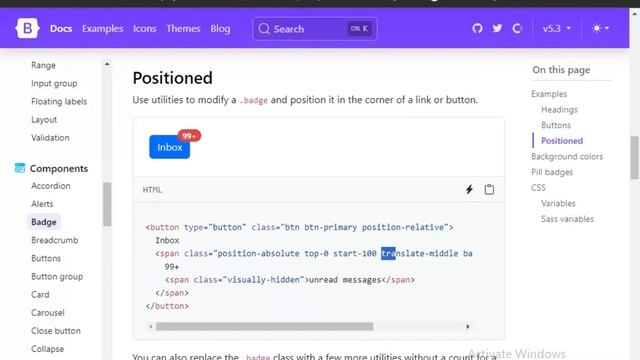Click the Components section icon

point(20,168)
